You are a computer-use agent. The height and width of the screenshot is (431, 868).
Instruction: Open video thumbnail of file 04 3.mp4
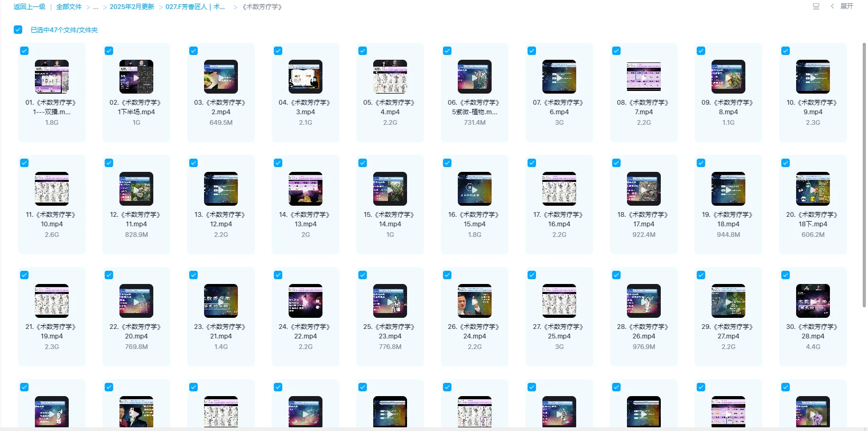(x=306, y=77)
